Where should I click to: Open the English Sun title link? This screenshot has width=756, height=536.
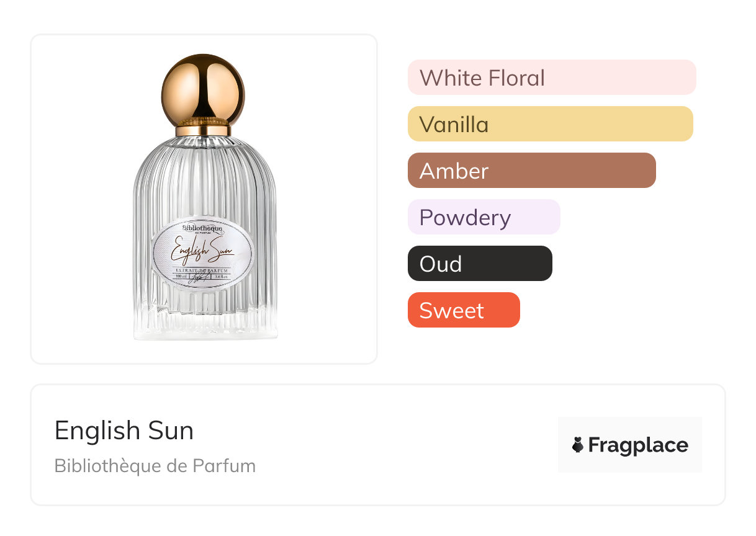click(124, 431)
